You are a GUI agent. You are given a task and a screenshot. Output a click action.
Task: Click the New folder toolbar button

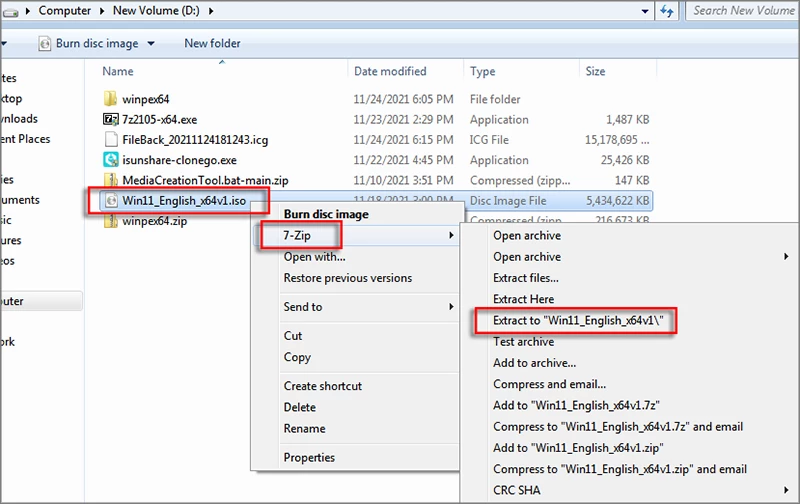(x=212, y=43)
